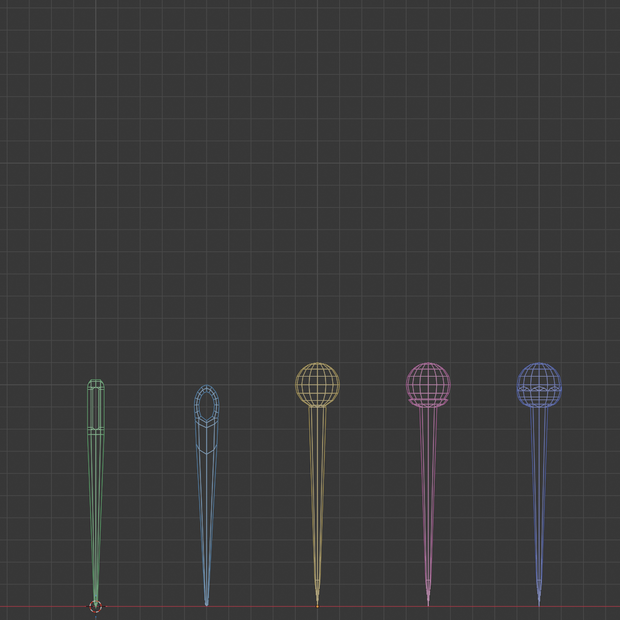Select the pink pin's spherical head

(428, 383)
